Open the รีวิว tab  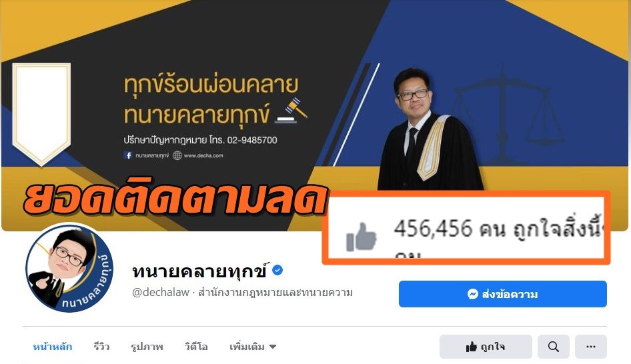click(101, 347)
